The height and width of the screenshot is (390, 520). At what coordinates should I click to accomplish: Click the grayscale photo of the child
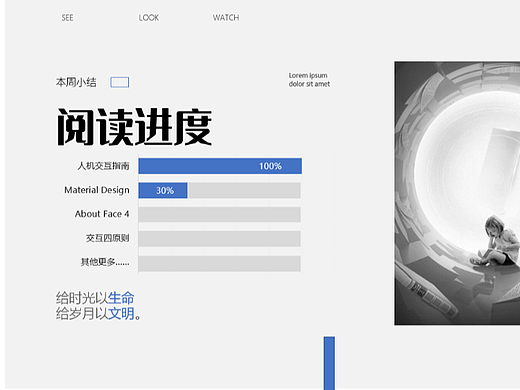[457, 193]
